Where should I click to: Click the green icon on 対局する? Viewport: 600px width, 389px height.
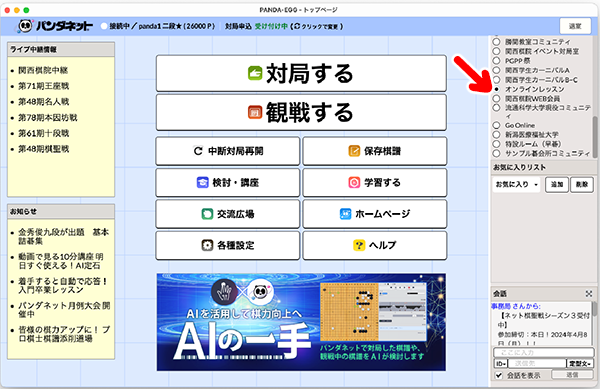point(255,73)
